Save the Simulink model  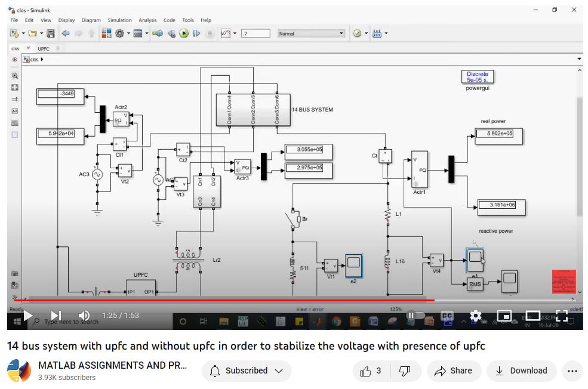(x=51, y=33)
